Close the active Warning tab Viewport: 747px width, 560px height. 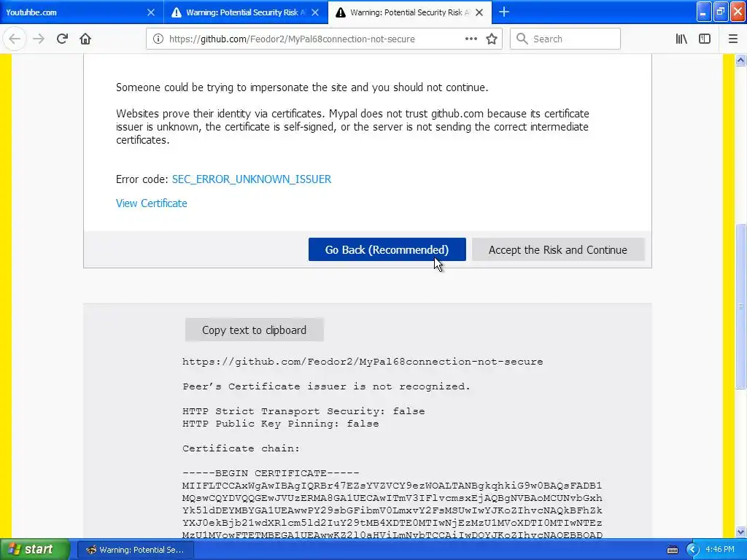click(x=479, y=12)
